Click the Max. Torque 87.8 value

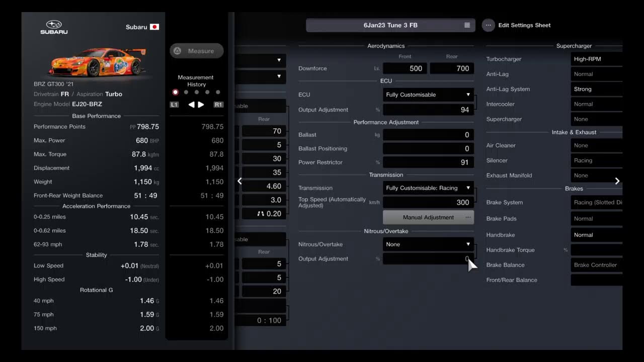coord(145,154)
